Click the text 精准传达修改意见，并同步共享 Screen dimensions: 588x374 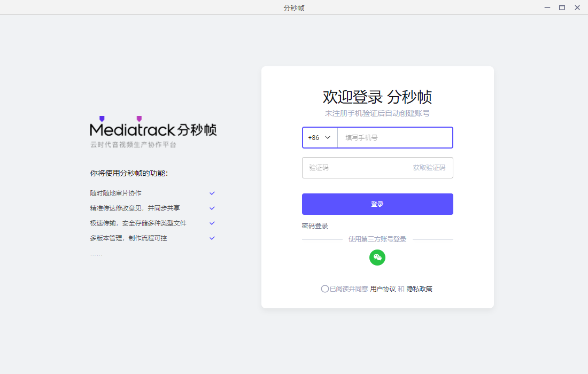(x=135, y=208)
